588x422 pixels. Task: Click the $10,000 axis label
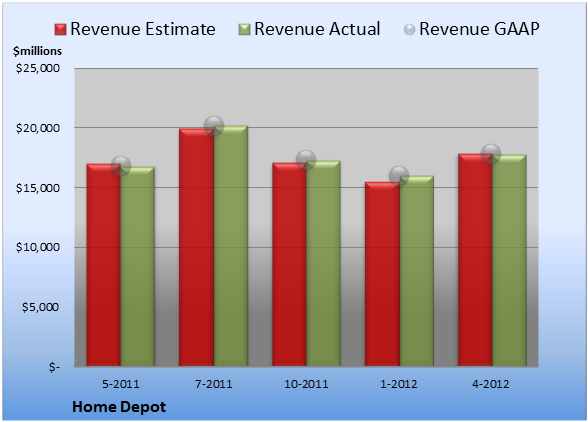click(x=38, y=247)
